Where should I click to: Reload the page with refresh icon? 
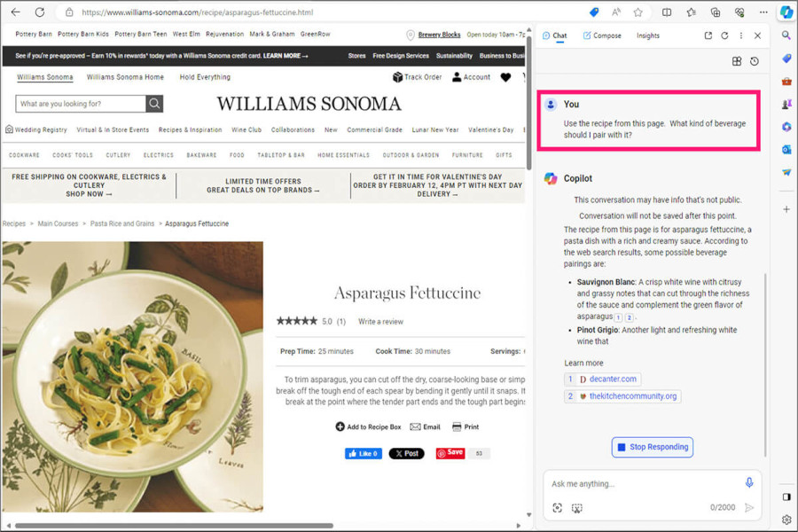[x=40, y=12]
